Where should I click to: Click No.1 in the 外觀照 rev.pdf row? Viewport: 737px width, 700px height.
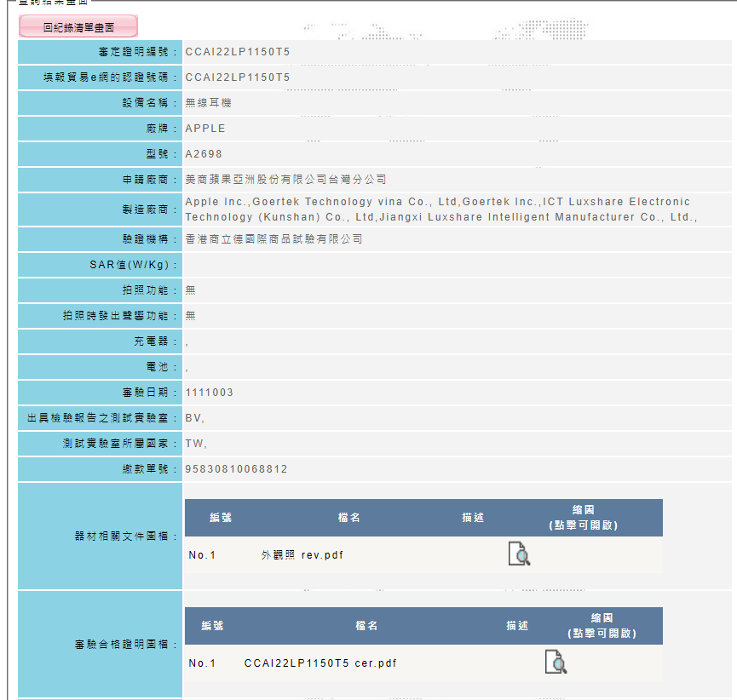point(202,555)
